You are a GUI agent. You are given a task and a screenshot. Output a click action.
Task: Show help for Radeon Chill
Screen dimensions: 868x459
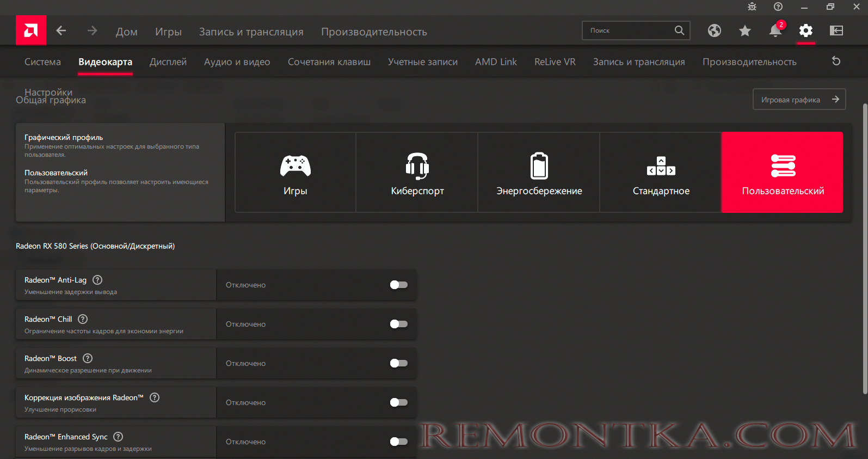click(x=83, y=319)
